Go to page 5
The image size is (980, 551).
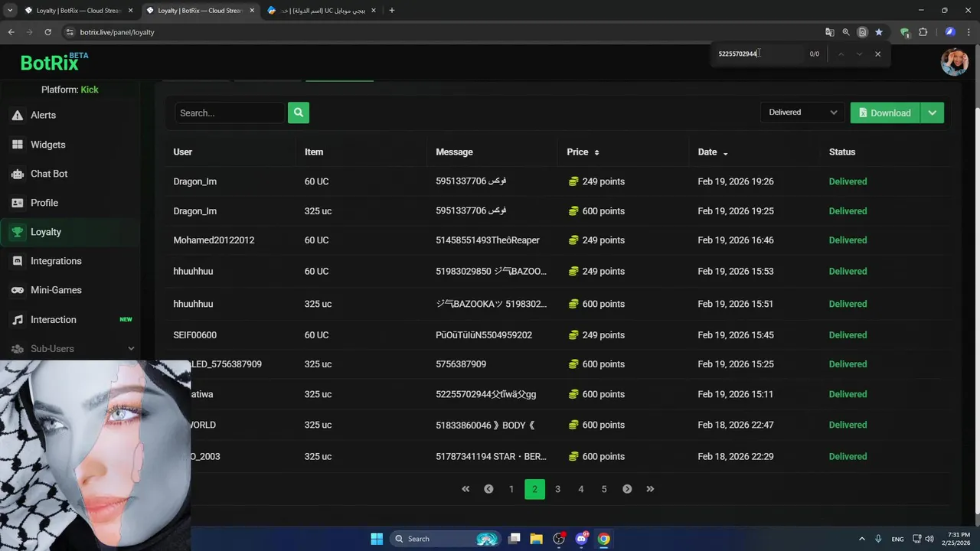point(604,489)
